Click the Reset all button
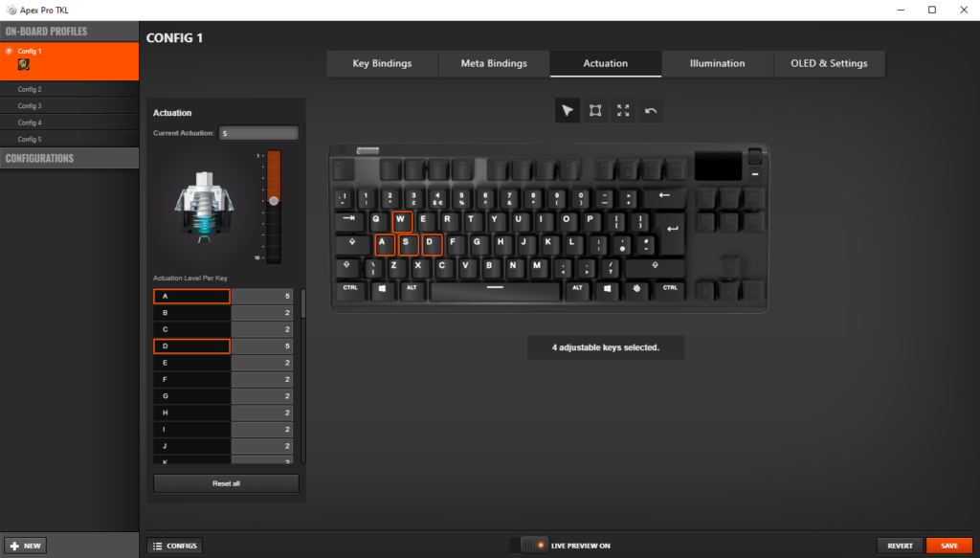The image size is (980, 558). (226, 483)
